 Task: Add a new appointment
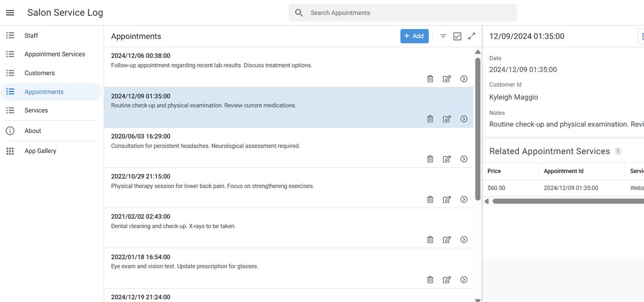pyautogui.click(x=414, y=36)
